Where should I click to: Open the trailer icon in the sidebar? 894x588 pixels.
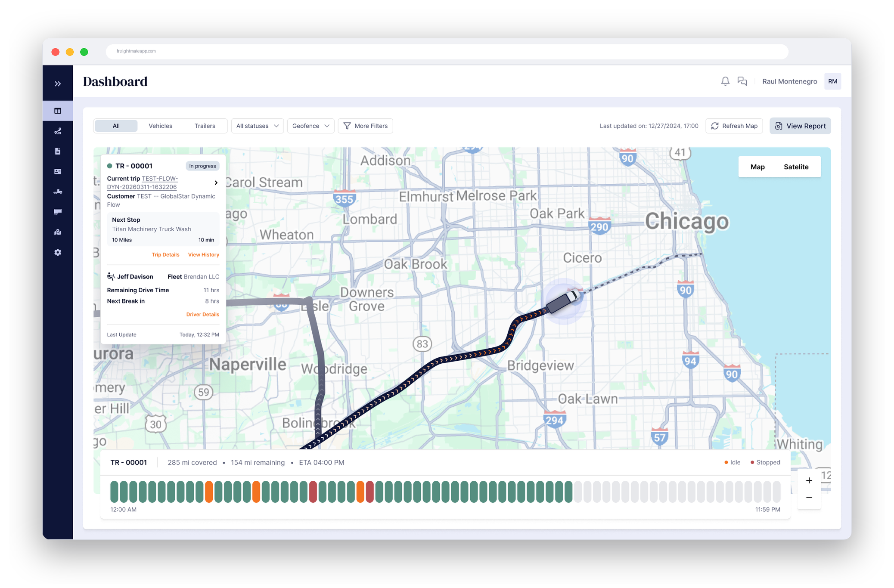(x=58, y=211)
